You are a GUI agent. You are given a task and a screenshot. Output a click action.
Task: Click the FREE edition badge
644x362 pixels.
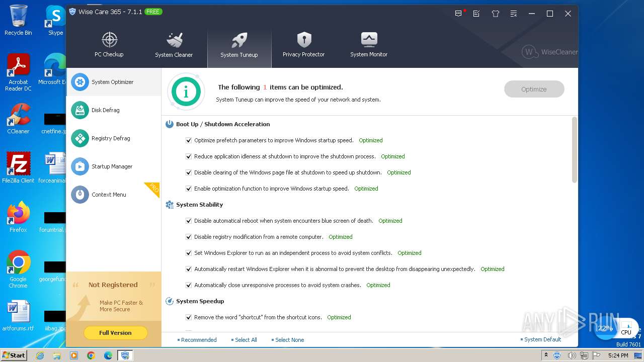click(153, 12)
